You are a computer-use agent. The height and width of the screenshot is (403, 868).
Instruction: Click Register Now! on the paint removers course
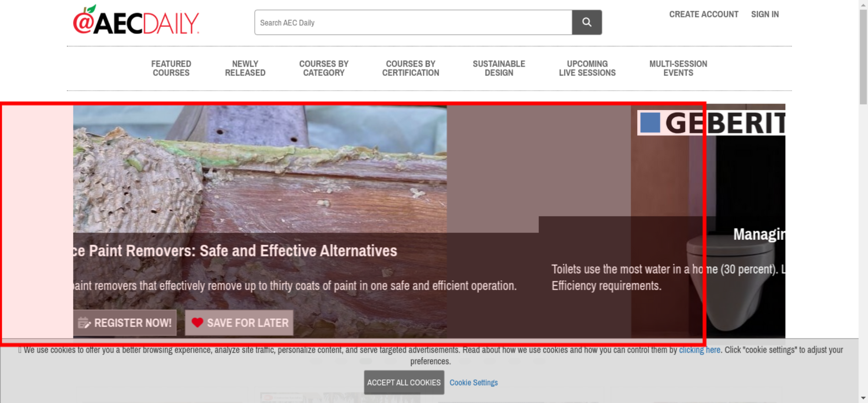coord(125,323)
